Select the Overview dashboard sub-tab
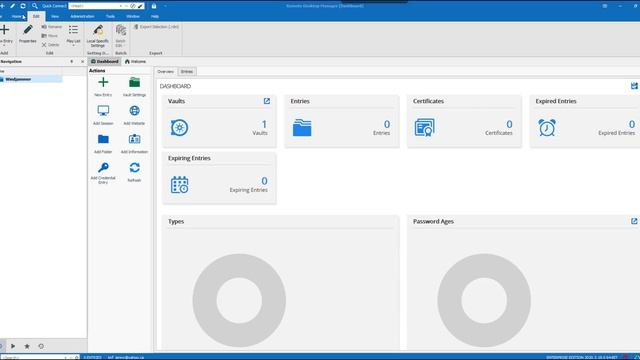Image resolution: width=640 pixels, height=360 pixels. [x=166, y=71]
